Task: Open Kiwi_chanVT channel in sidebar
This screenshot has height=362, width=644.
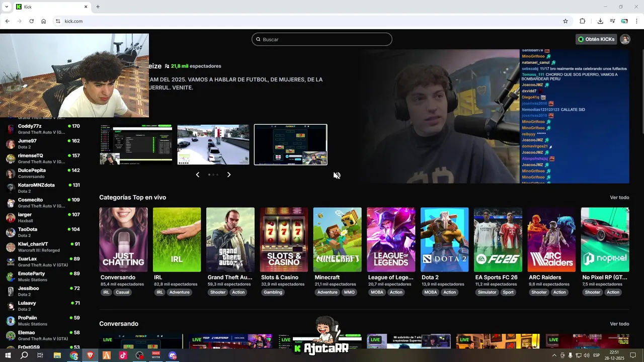Action: coord(43,247)
